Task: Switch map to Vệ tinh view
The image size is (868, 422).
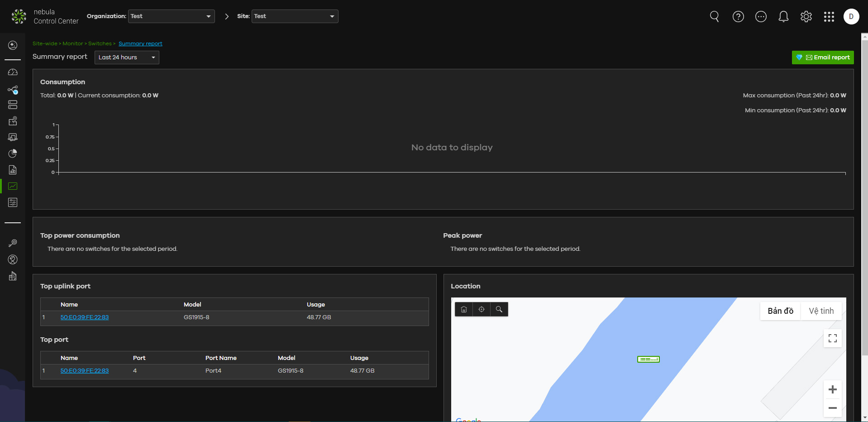Action: pyautogui.click(x=821, y=311)
